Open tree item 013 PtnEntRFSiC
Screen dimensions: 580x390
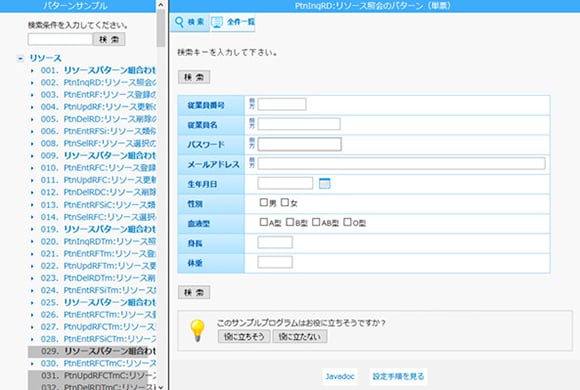(98, 205)
